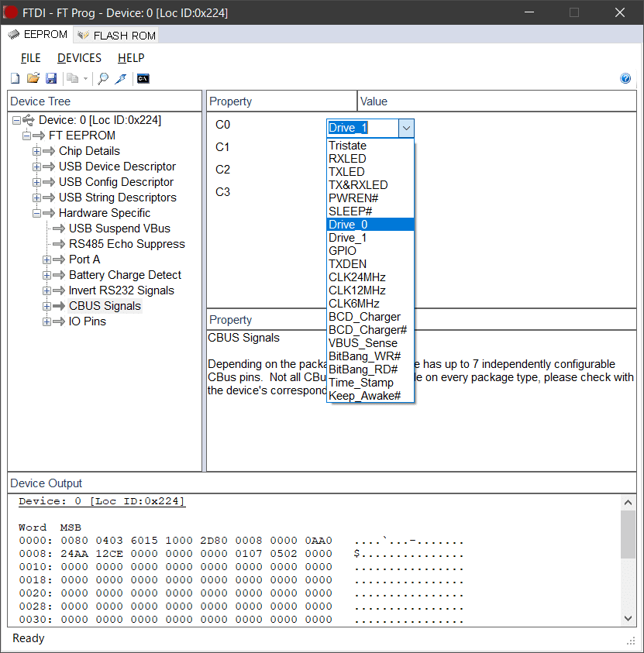Select the USB Suspend VBus tree item

pyautogui.click(x=119, y=229)
